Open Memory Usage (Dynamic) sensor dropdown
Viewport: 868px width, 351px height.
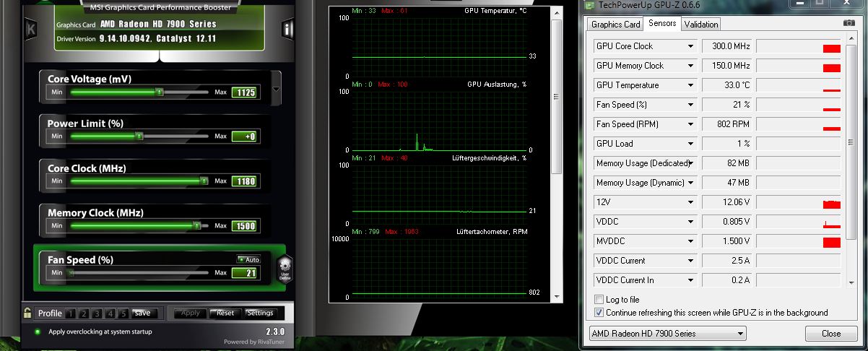pos(691,183)
